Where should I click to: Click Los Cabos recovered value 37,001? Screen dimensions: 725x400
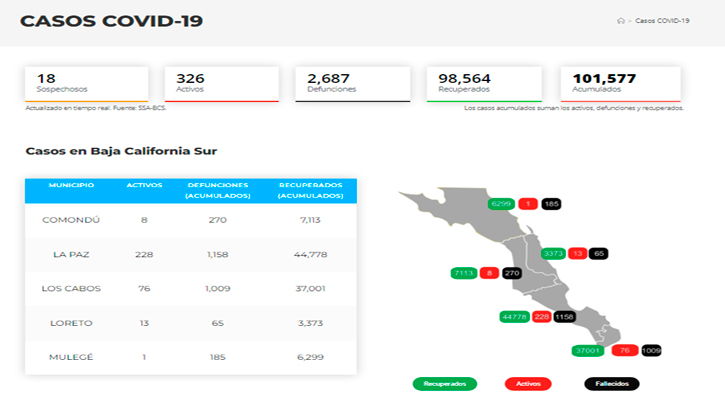coord(310,289)
